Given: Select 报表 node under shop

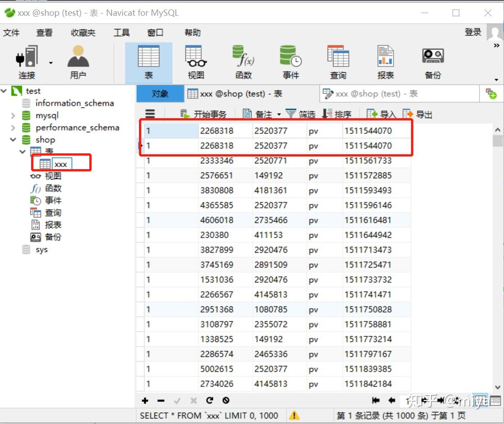Looking at the screenshot, I should (53, 225).
